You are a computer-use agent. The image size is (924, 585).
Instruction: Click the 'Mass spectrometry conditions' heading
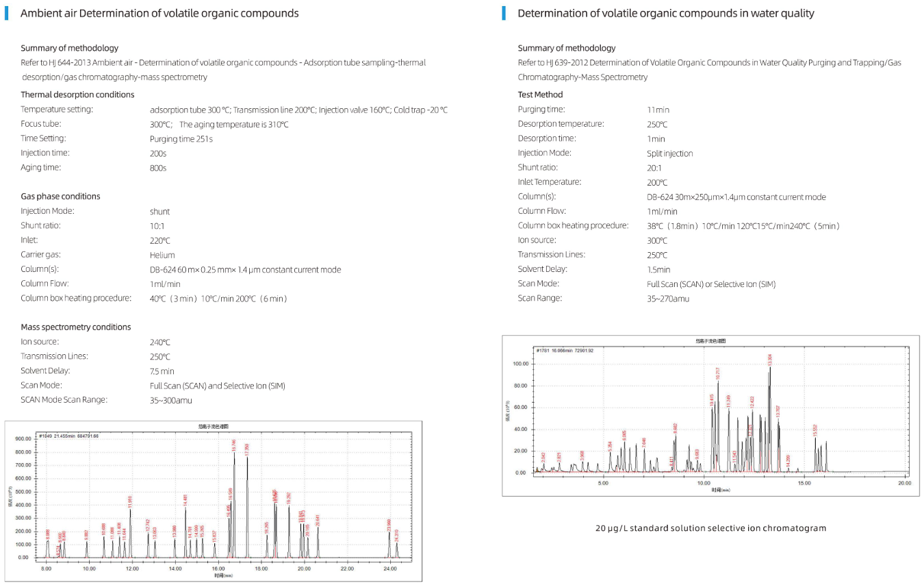point(75,327)
